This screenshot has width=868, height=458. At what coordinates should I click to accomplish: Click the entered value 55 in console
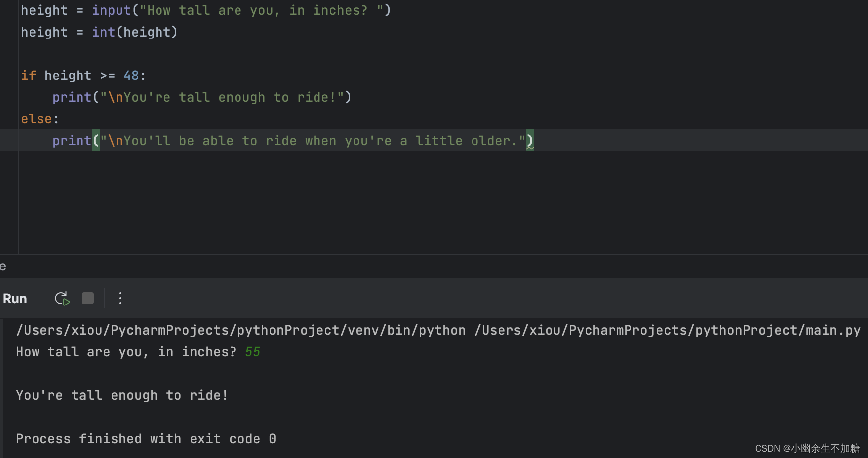tap(253, 352)
